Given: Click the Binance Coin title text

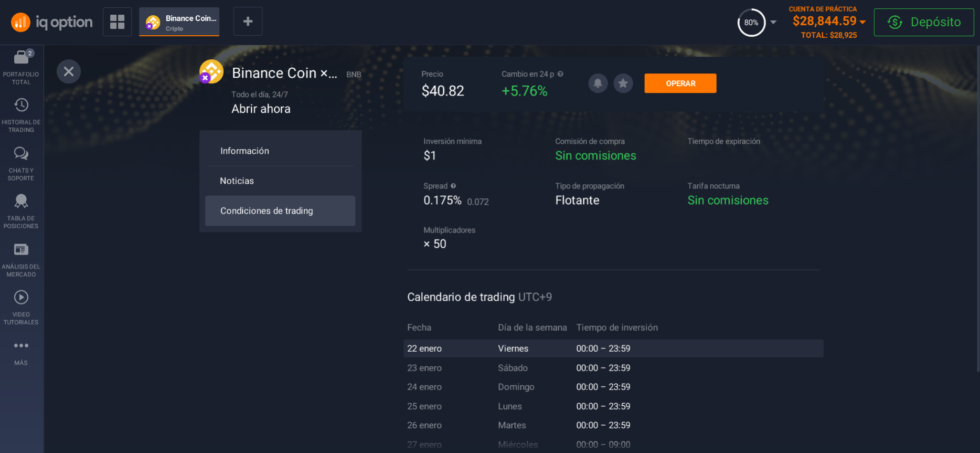Looking at the screenshot, I should (284, 73).
